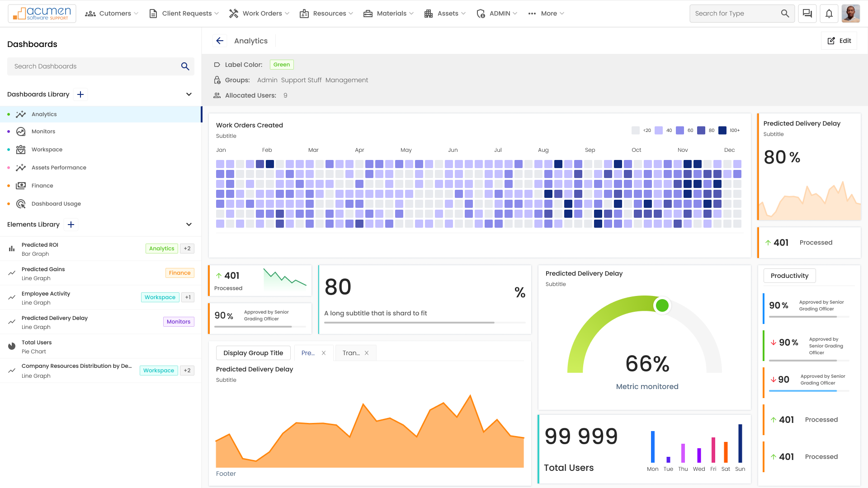Viewport: 868px width, 488px height.
Task: Open the Work Orders menu
Action: pos(259,14)
